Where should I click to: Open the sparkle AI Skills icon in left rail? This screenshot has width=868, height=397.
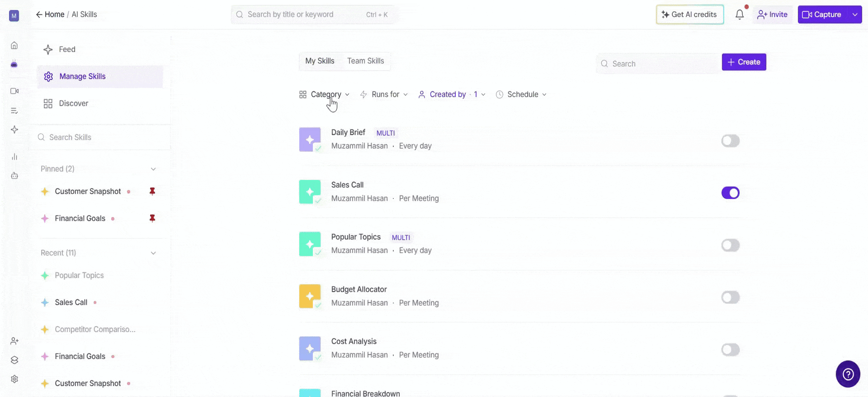click(14, 130)
